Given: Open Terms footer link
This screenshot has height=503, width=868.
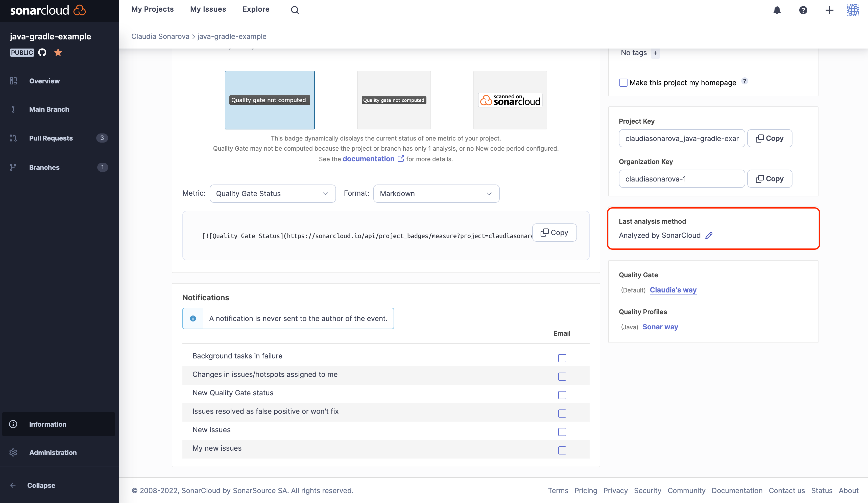Looking at the screenshot, I should 558,491.
